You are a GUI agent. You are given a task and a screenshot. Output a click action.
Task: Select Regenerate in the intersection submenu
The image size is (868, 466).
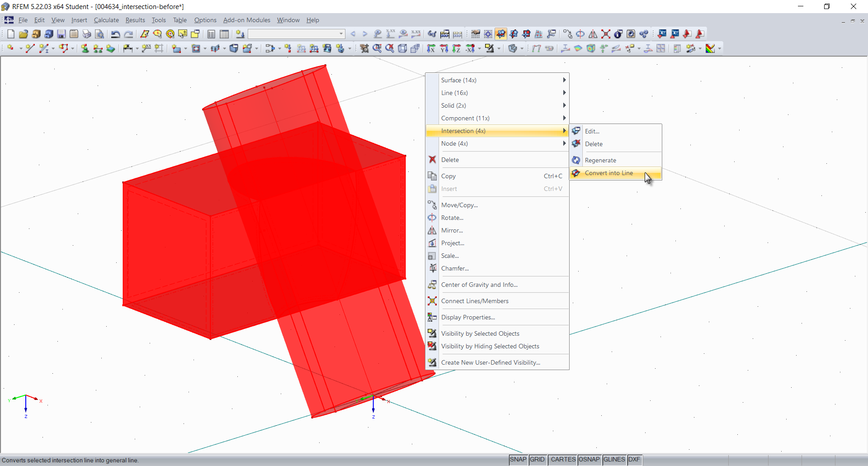(x=600, y=160)
